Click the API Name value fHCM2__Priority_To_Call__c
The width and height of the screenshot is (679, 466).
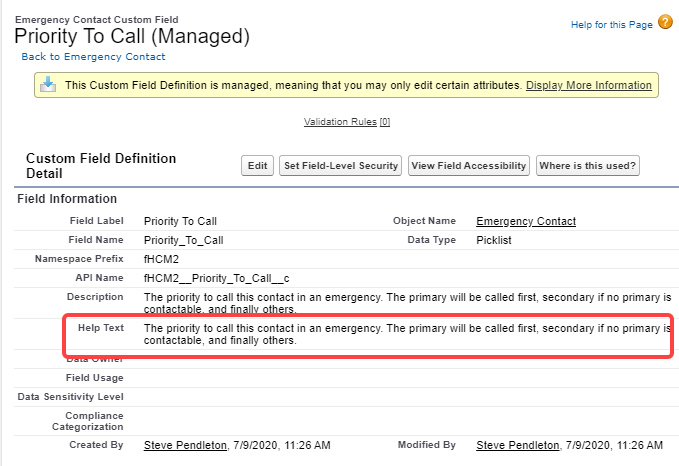tap(216, 278)
